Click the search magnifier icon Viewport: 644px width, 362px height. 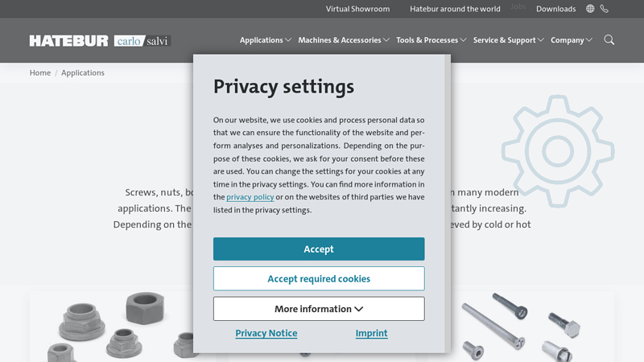click(609, 40)
